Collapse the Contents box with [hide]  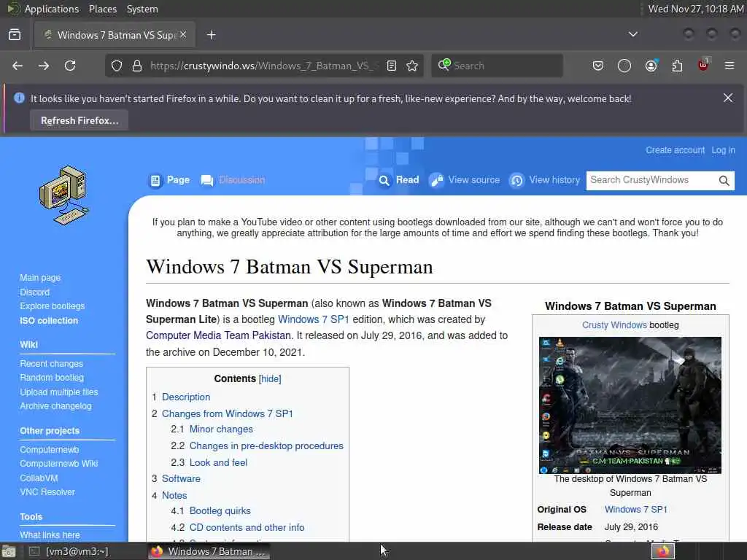click(x=270, y=379)
